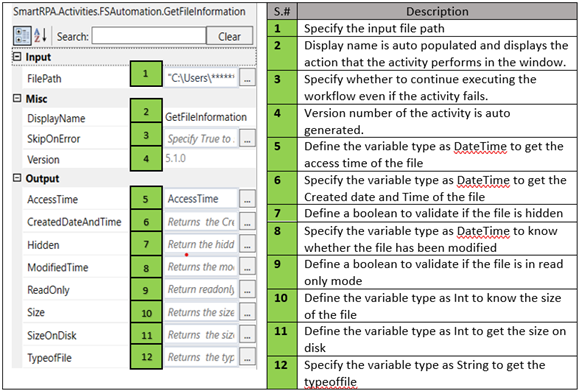The height and width of the screenshot is (391, 582).
Task: Select the DisplayName property label
Action: pyautogui.click(x=56, y=118)
